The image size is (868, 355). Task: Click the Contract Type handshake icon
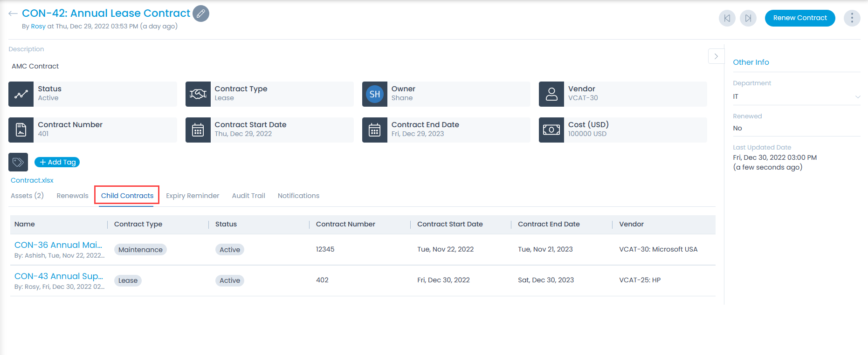coord(198,94)
